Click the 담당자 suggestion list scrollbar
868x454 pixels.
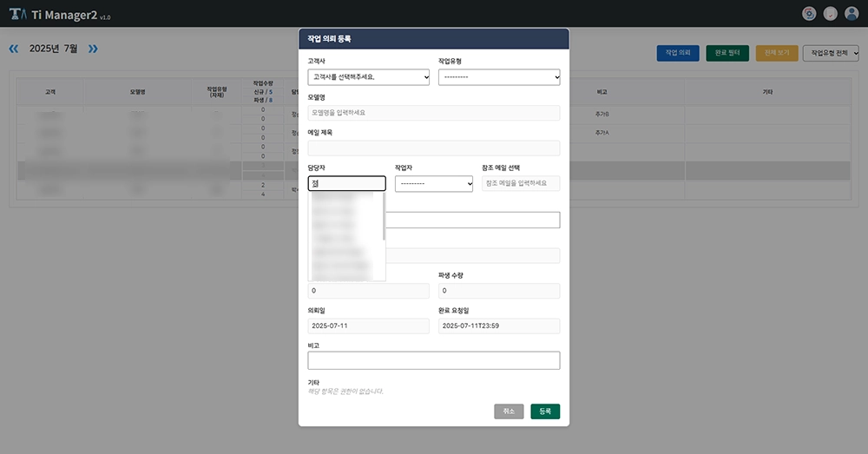[x=384, y=216]
